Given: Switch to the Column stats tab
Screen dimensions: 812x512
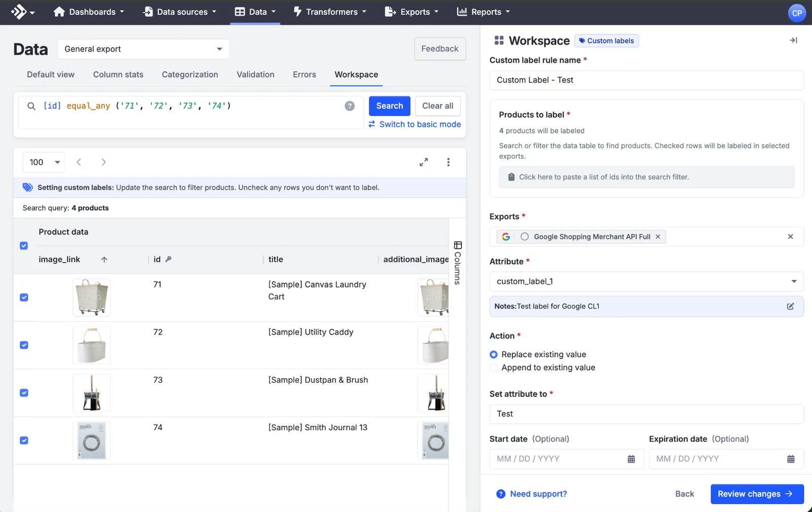Looking at the screenshot, I should point(118,75).
